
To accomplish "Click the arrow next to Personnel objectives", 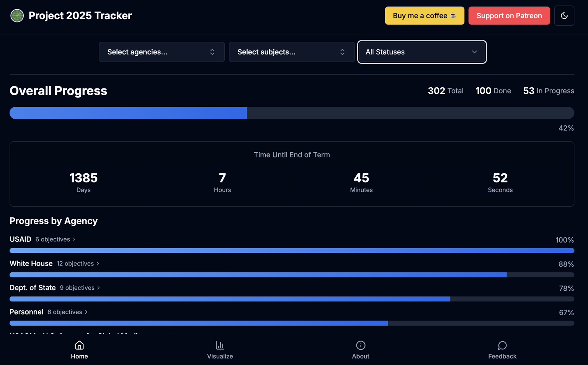I will coord(86,312).
